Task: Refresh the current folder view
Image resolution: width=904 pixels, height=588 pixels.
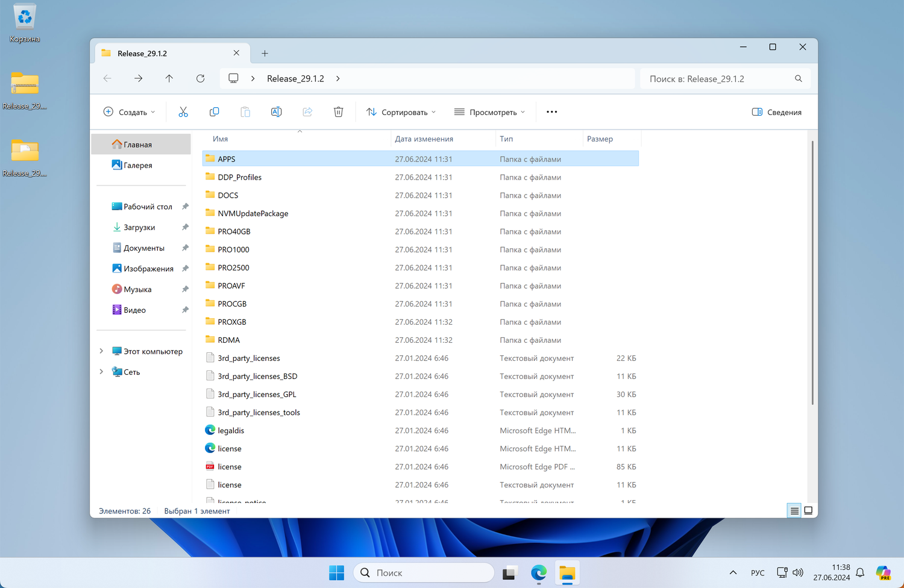Action: tap(200, 78)
